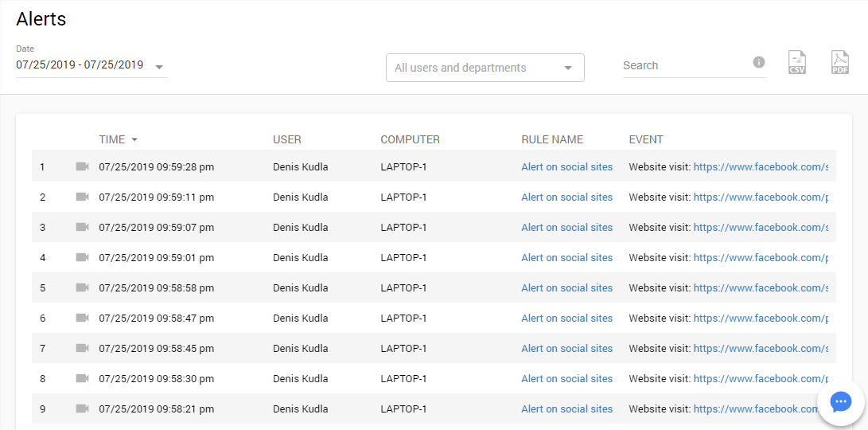The height and width of the screenshot is (430, 868).
Task: Play video recording for alert row 3
Action: [x=82, y=227]
